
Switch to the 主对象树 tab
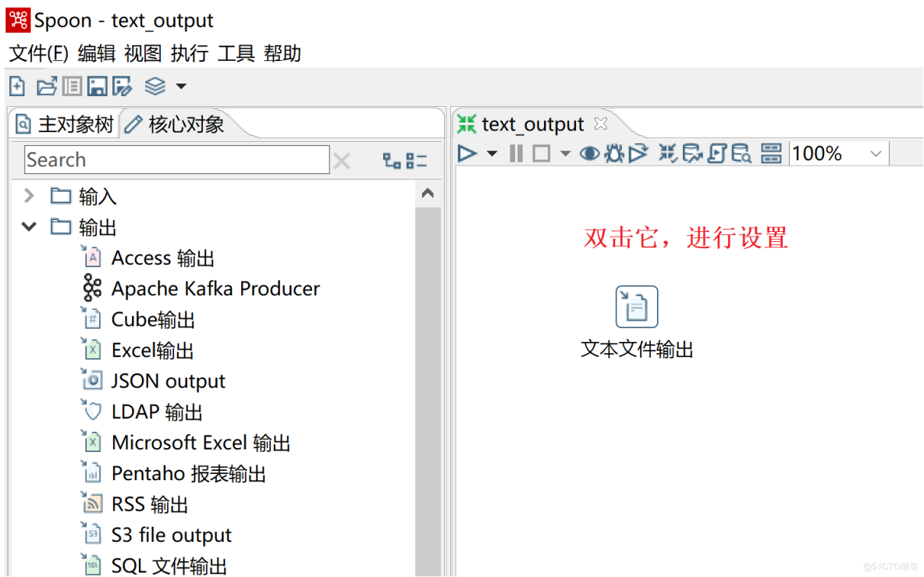64,124
